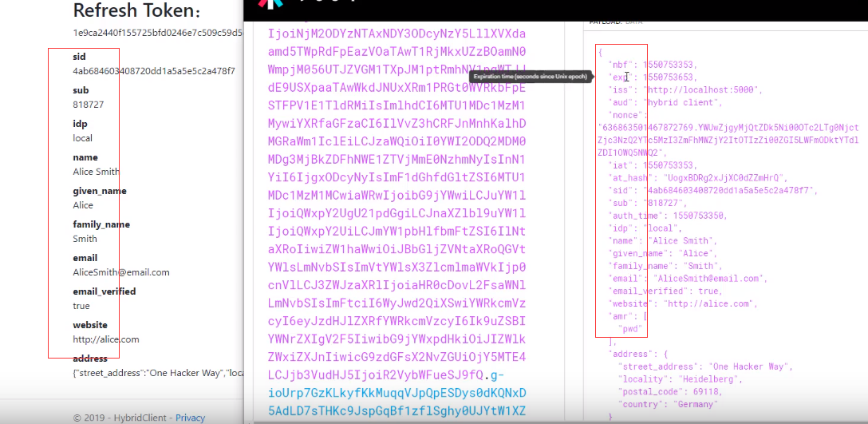Screen dimensions: 868x424
Task: Click the "country": "Germany" payload line
Action: coord(667,404)
